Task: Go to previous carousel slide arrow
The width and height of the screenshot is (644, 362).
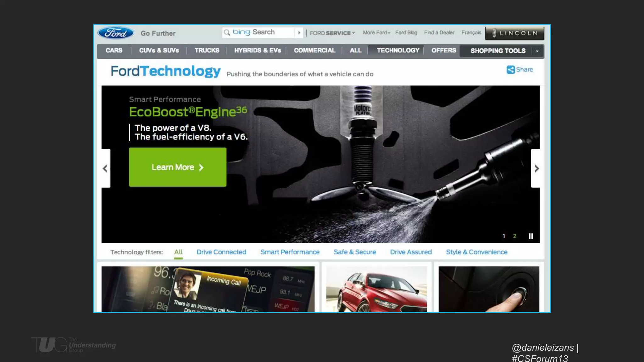Action: click(x=105, y=168)
